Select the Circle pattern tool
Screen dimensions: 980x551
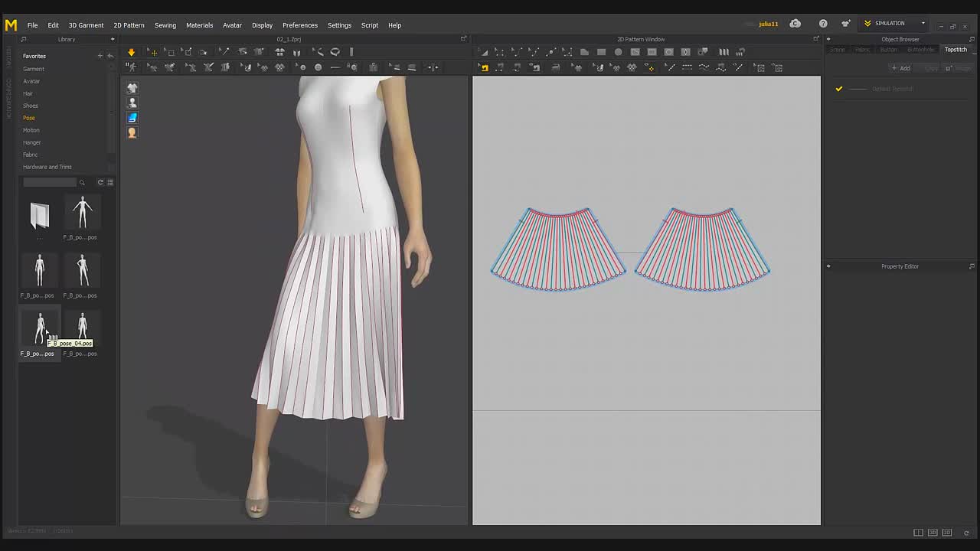(x=618, y=52)
